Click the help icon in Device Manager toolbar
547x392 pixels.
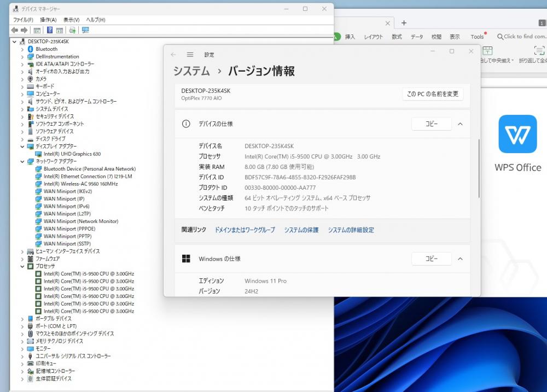(x=50, y=30)
